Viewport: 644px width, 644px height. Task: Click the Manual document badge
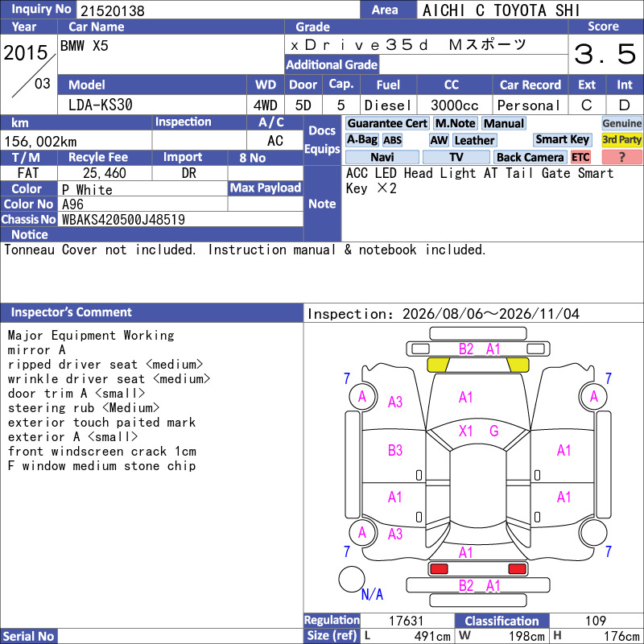pyautogui.click(x=504, y=123)
